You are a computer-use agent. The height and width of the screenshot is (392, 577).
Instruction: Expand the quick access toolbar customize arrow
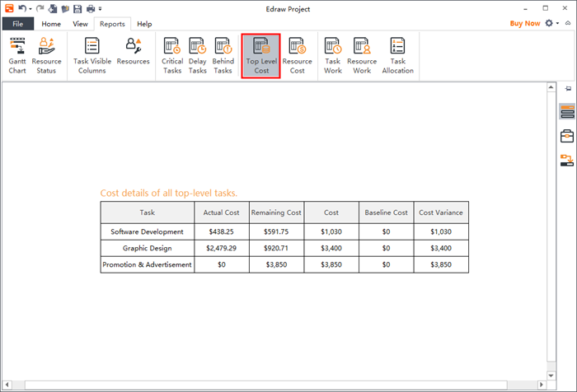coord(100,9)
